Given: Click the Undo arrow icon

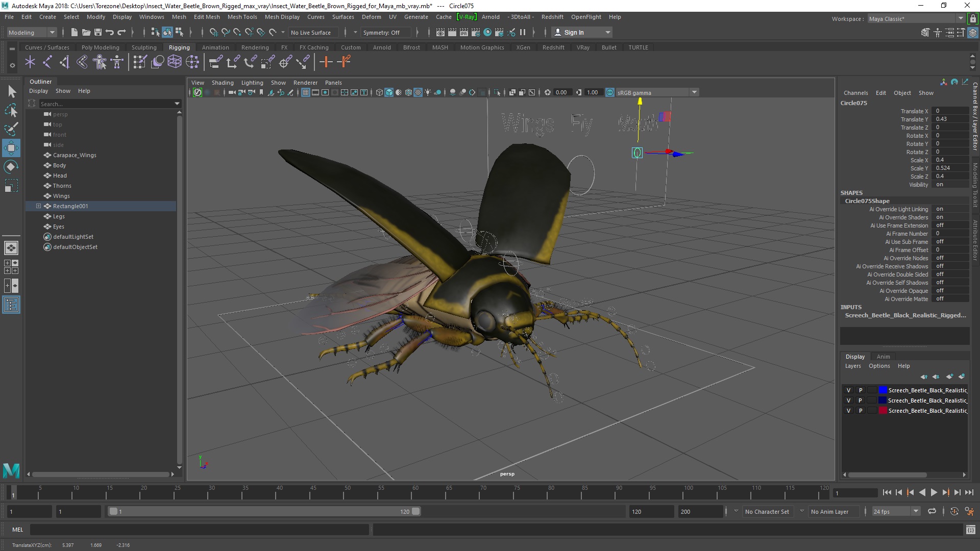Looking at the screenshot, I should tap(109, 32).
